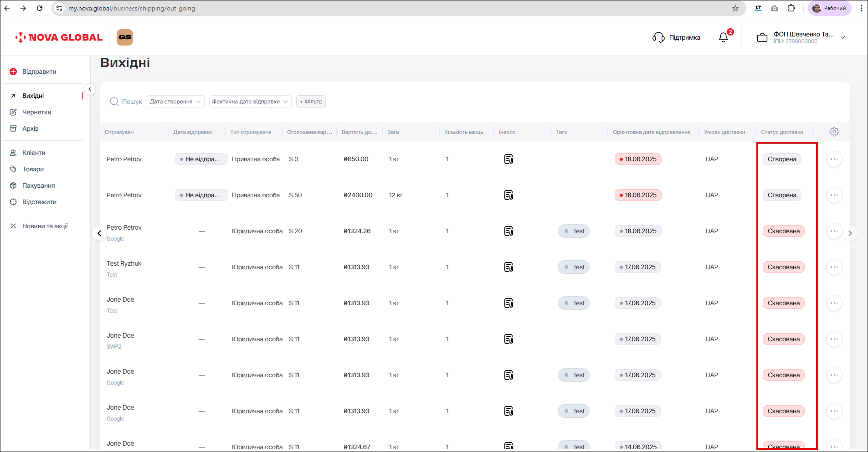Open more actions for ₴2400.00 row
Screen dimensions: 868x452
click(834, 195)
